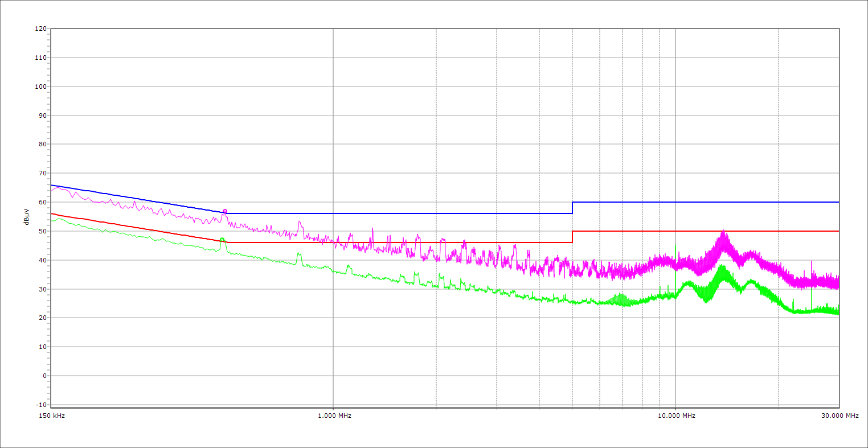
Task: Click the magenta peak marker circle
Action: point(225,211)
